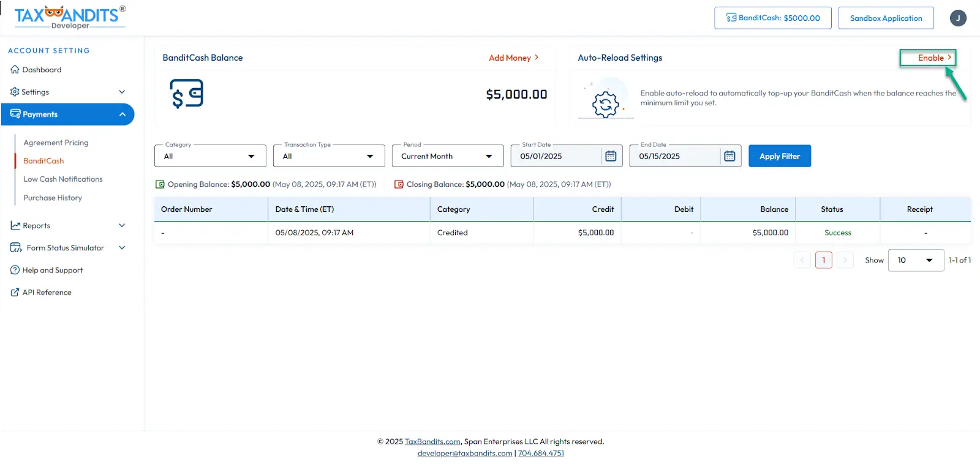980x464 pixels.
Task: Open the Transaction Type dropdown
Action: point(329,156)
